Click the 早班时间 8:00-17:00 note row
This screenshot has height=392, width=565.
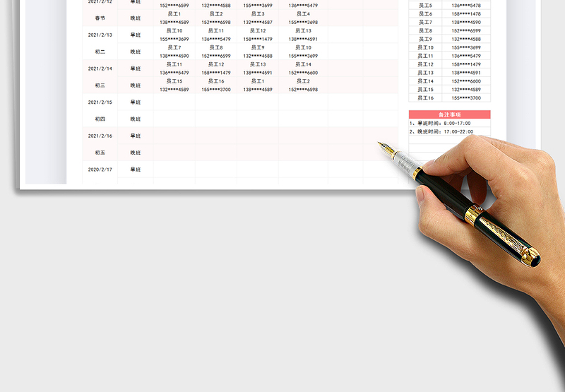click(449, 124)
